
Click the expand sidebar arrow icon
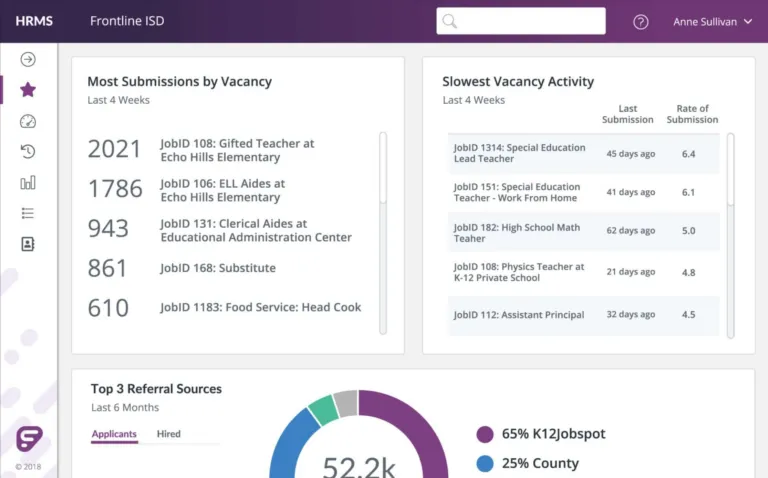[x=28, y=59]
